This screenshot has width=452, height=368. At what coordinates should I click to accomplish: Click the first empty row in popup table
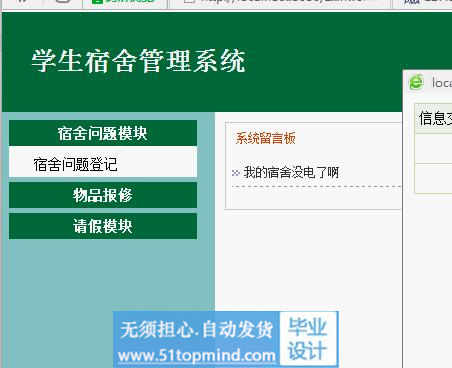pyautogui.click(x=433, y=149)
